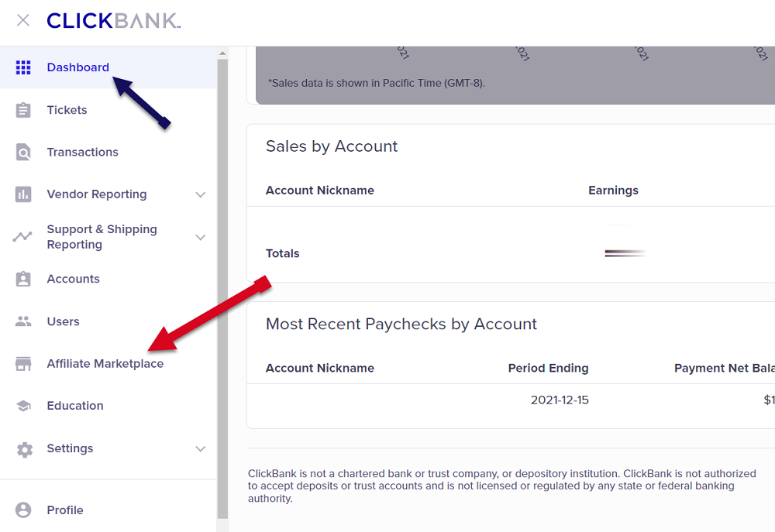Expand the Settings chevron
The width and height of the screenshot is (775, 532).
(200, 448)
